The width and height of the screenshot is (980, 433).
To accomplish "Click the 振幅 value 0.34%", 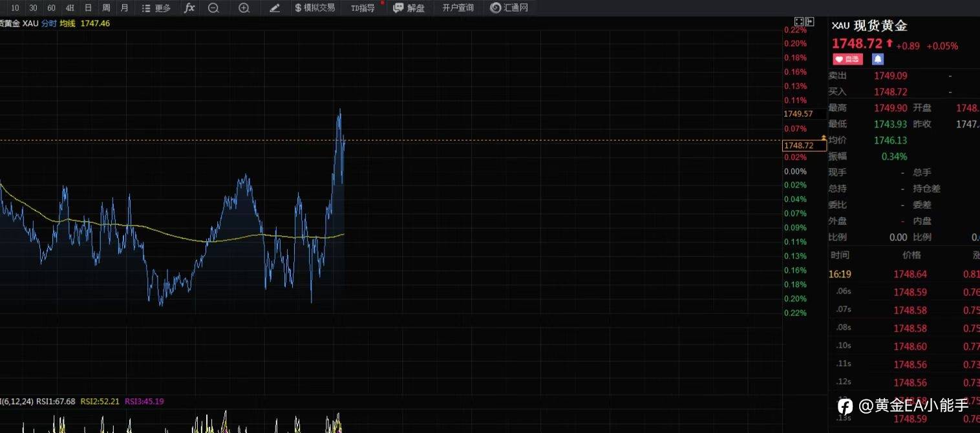I will tap(894, 156).
